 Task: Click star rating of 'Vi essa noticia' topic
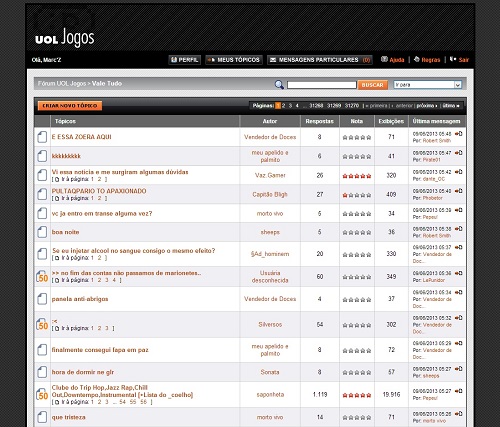pos(357,176)
